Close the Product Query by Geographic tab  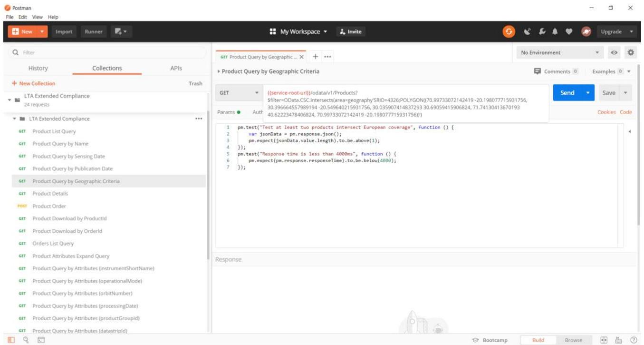301,57
